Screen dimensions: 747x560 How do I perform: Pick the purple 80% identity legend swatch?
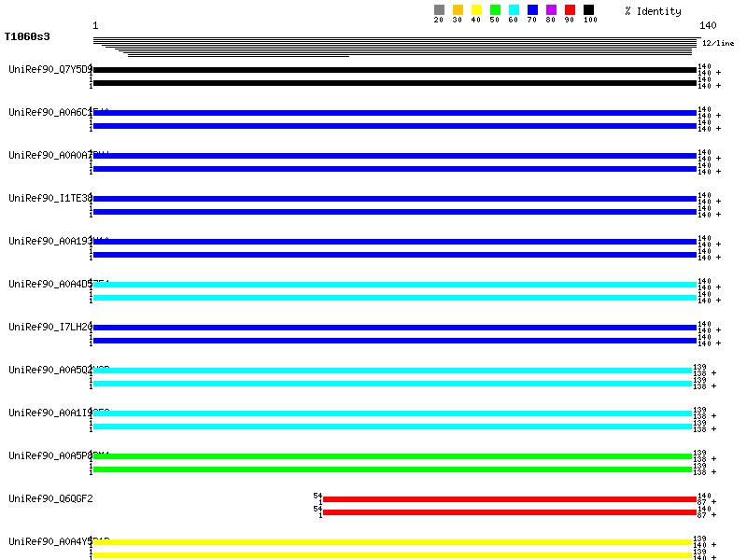(x=551, y=9)
